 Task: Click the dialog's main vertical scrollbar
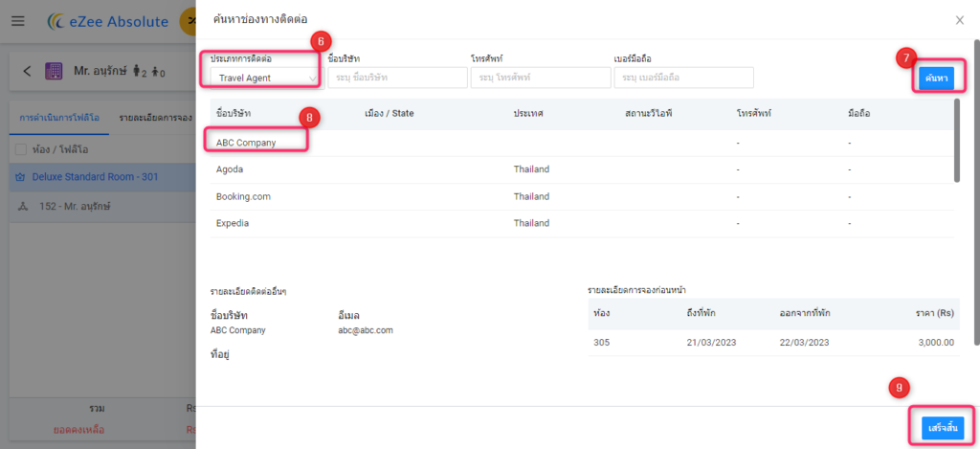[977, 191]
